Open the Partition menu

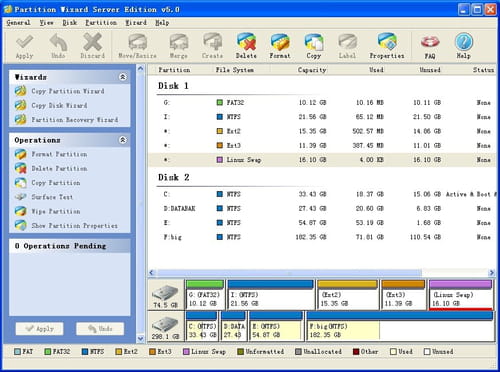coord(101,23)
